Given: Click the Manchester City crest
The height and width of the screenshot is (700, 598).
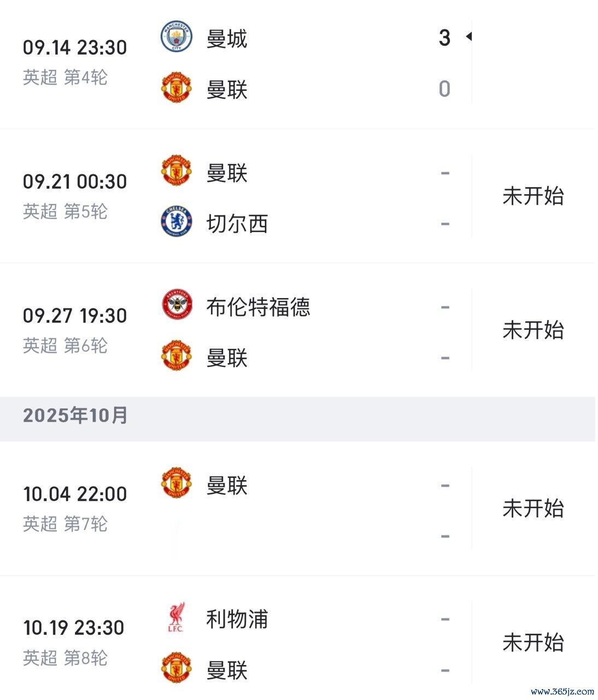Looking at the screenshot, I should coord(176,37).
